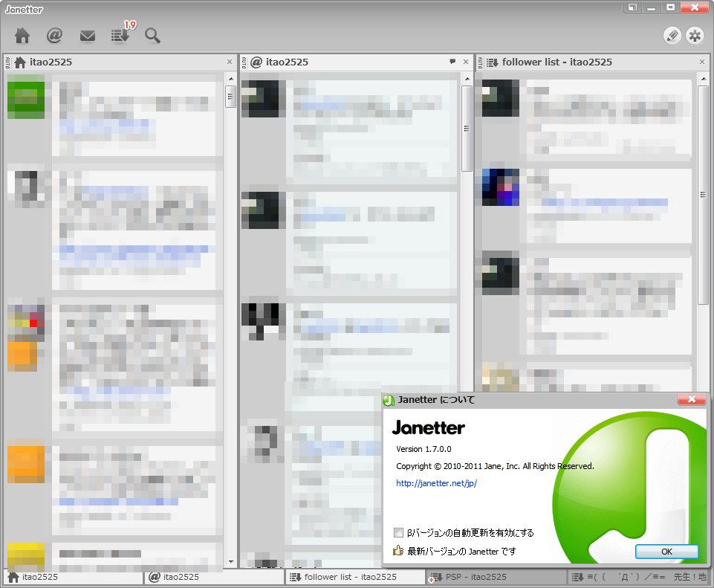Click the topmost dark avatar in mentions column
The height and width of the screenshot is (588, 714).
[x=260, y=98]
